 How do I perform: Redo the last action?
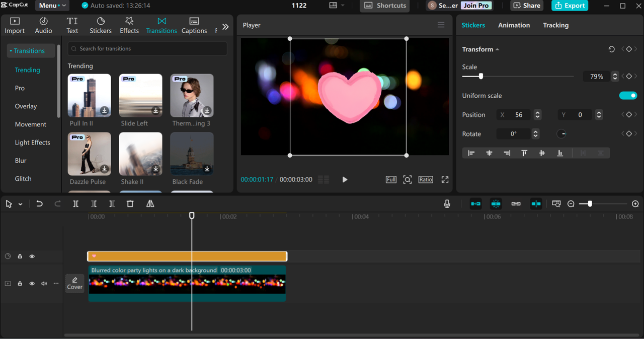pyautogui.click(x=57, y=204)
